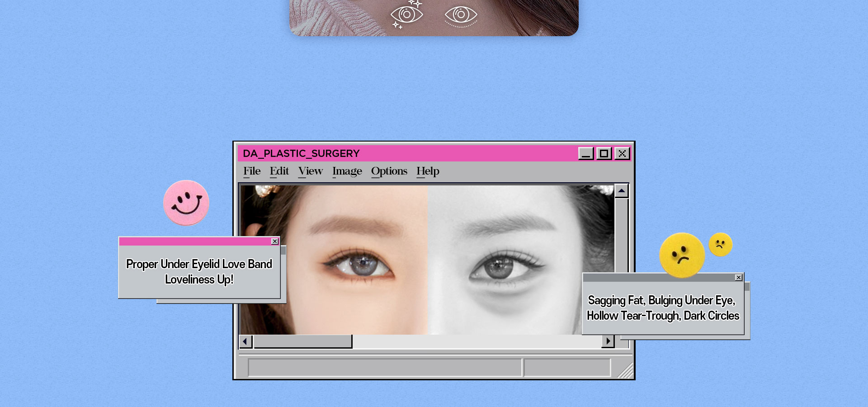Open the Help menu
Viewport: 868px width, 407px height.
[x=428, y=171]
